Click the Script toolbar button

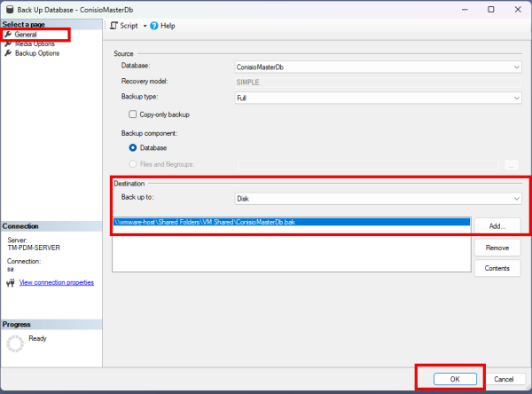click(124, 26)
